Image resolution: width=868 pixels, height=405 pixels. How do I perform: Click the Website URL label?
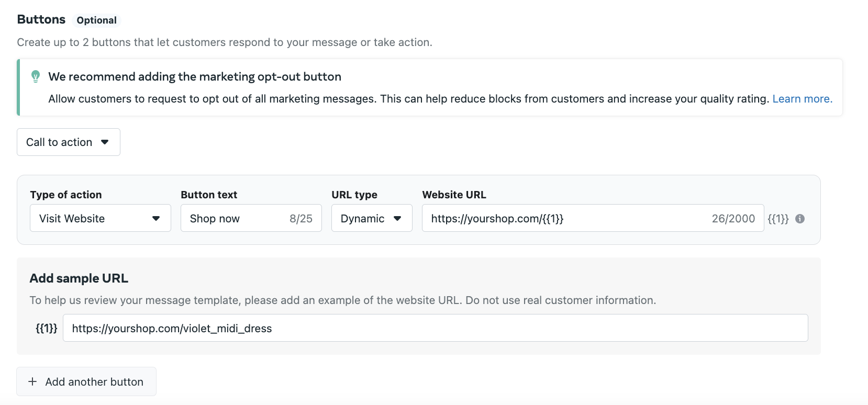pos(454,195)
